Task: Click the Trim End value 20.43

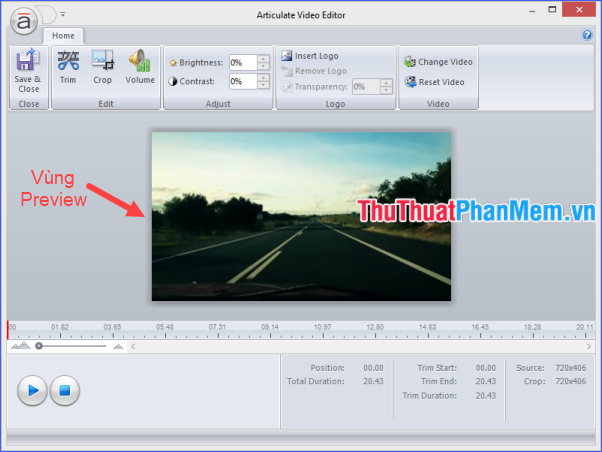Action: pyautogui.click(x=486, y=381)
